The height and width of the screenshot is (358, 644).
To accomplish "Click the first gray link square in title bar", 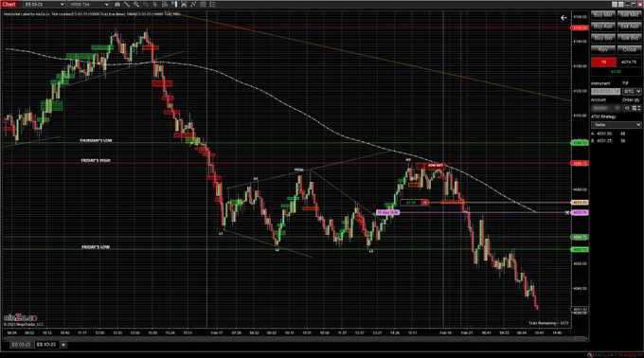I will (x=615, y=4).
